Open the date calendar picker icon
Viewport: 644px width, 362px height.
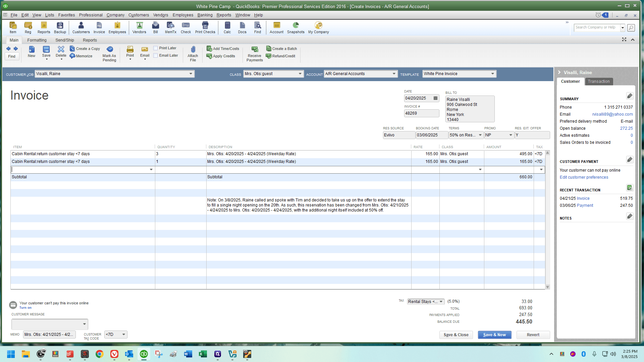pyautogui.click(x=435, y=98)
